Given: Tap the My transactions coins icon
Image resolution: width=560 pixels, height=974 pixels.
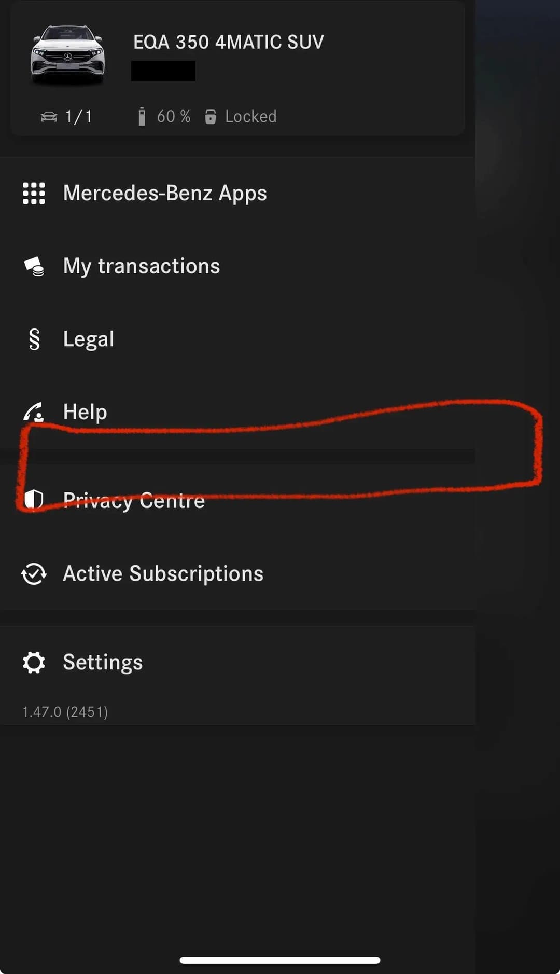Looking at the screenshot, I should (x=34, y=266).
